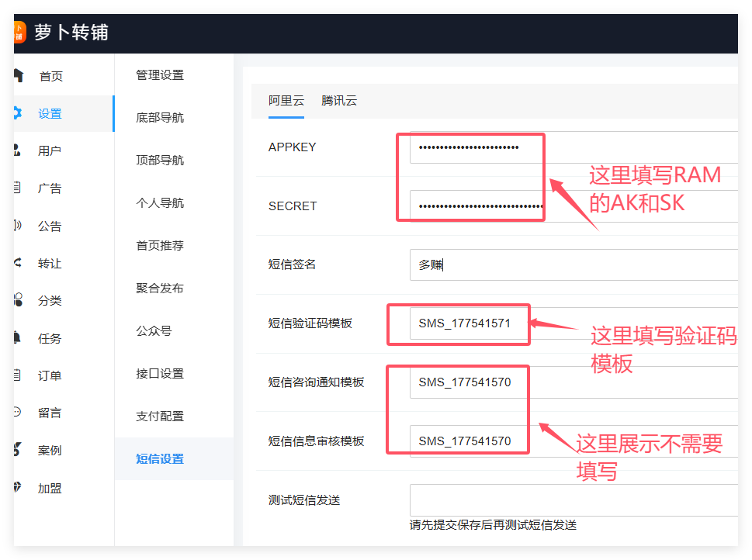The image size is (752, 560).
Task: Open 分类 section in sidebar
Action: [50, 301]
